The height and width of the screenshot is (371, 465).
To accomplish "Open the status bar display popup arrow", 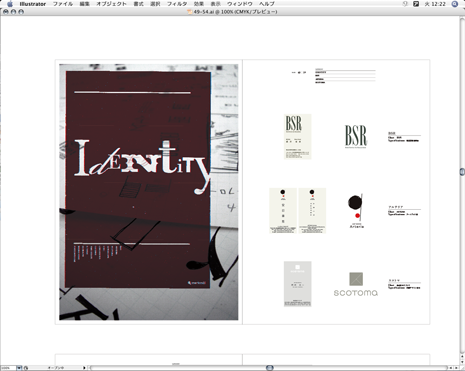I will coord(84,368).
